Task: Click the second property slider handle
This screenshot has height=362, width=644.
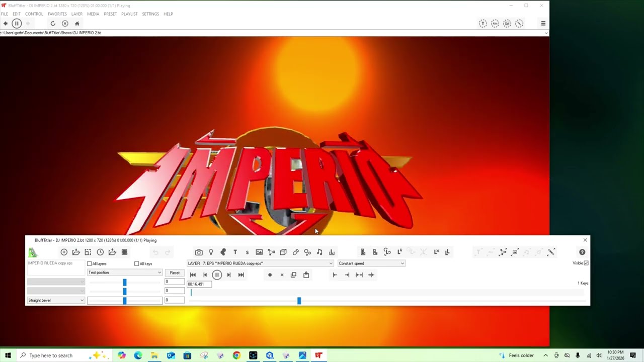Action: (125, 291)
